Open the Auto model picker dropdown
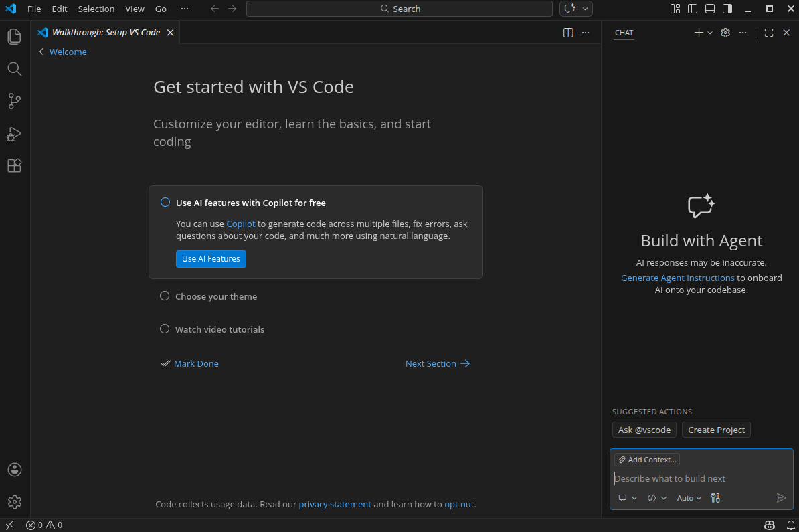This screenshot has height=532, width=799. pos(689,498)
